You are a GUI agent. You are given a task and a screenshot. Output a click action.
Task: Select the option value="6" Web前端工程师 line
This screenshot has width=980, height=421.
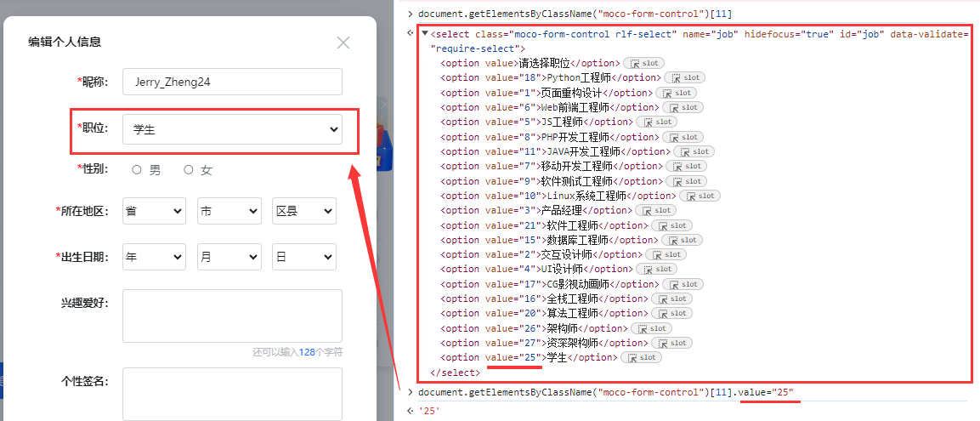pyautogui.click(x=550, y=107)
